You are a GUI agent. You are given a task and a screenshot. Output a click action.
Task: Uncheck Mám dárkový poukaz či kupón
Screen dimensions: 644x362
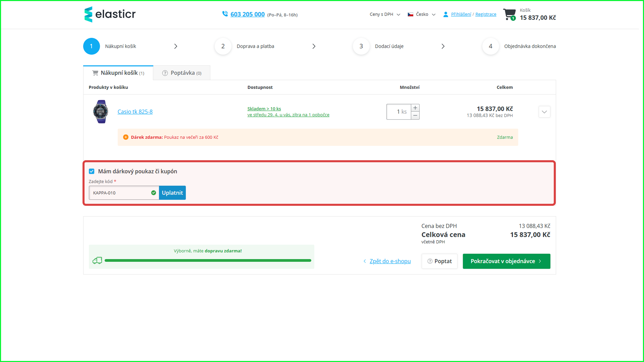tap(92, 171)
